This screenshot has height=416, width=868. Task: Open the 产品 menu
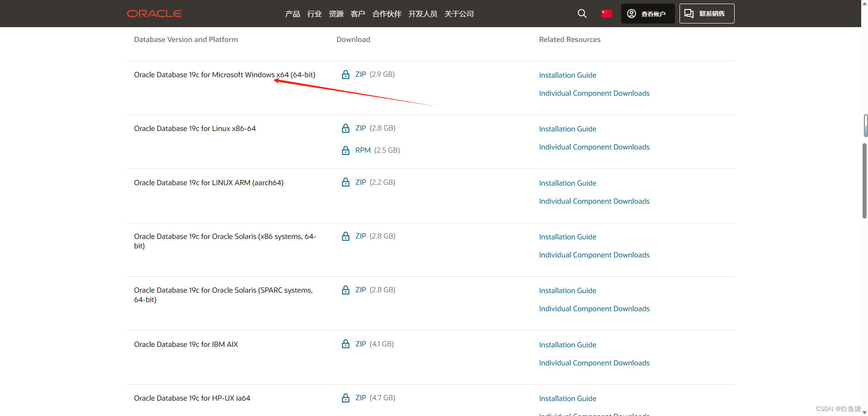click(292, 14)
